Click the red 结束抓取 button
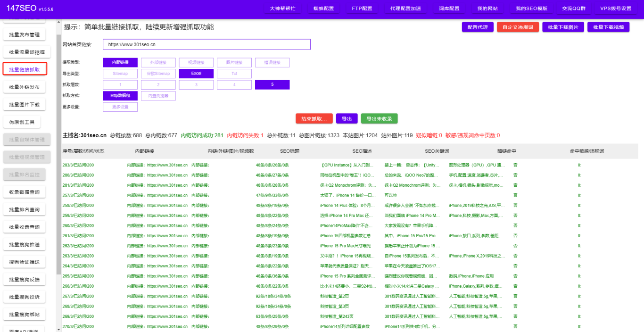This screenshot has height=332, width=644. coord(314,119)
